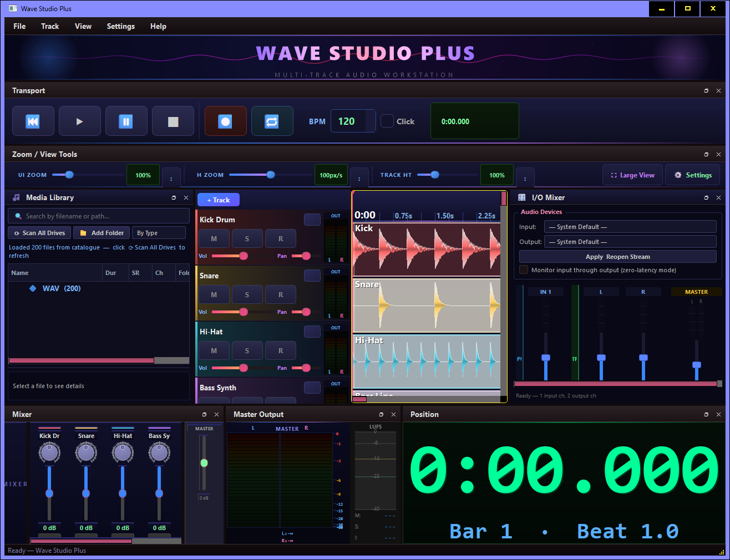
Task: Select the Kick waveform clip
Action: [427, 249]
